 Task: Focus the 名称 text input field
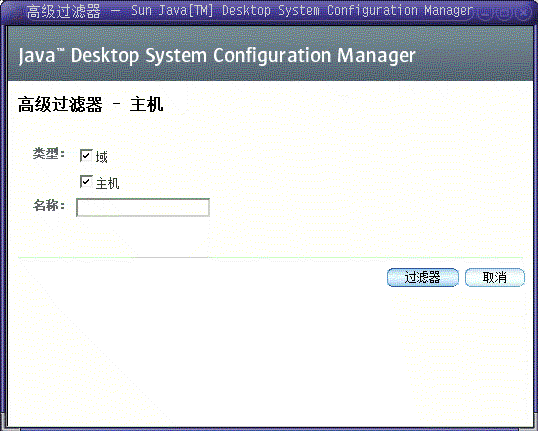(143, 207)
